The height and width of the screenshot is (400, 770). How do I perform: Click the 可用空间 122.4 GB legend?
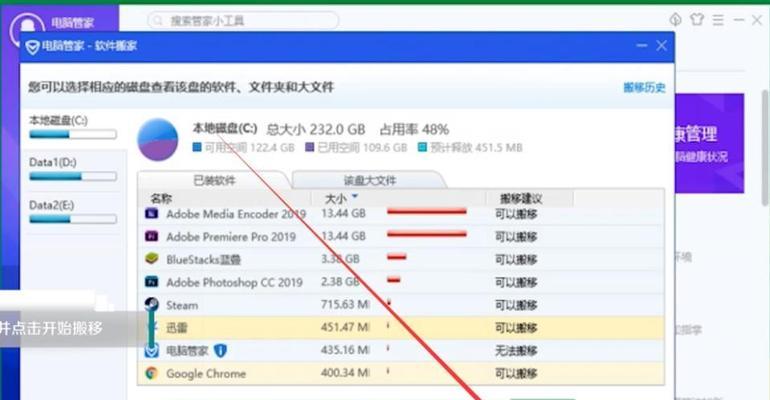coord(244,147)
